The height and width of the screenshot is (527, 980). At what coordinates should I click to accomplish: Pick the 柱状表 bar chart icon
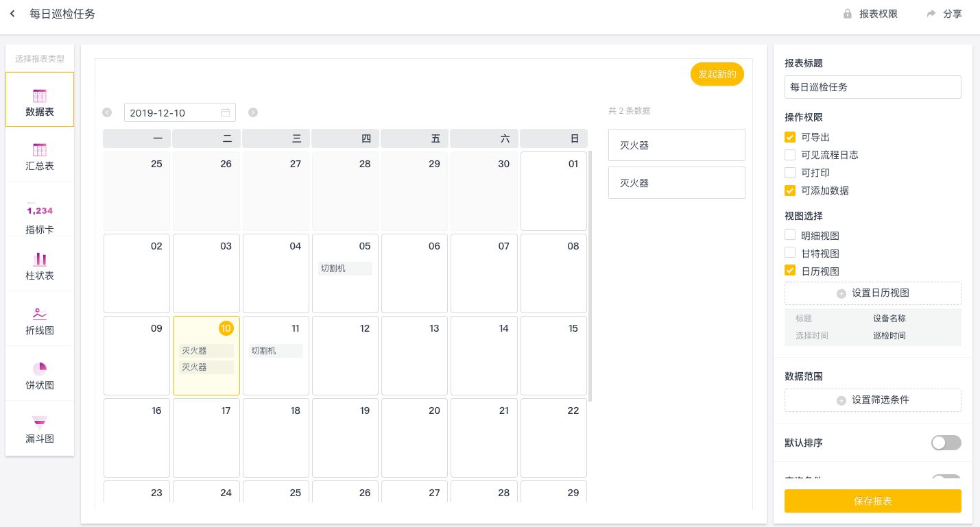tap(40, 260)
